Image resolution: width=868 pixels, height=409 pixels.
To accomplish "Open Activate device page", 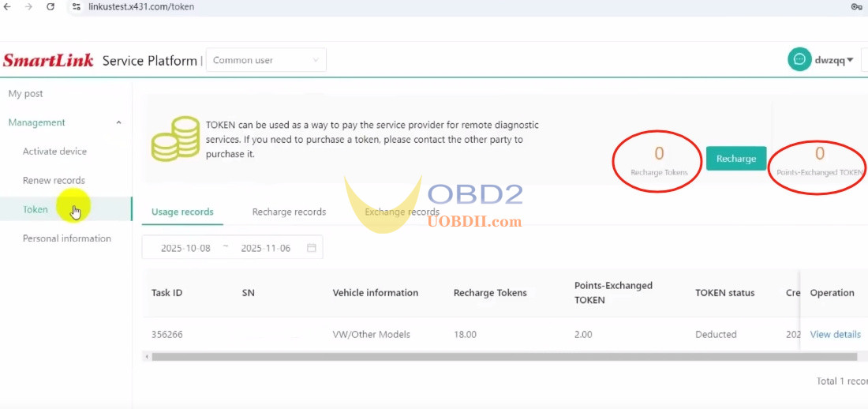I will [54, 152].
